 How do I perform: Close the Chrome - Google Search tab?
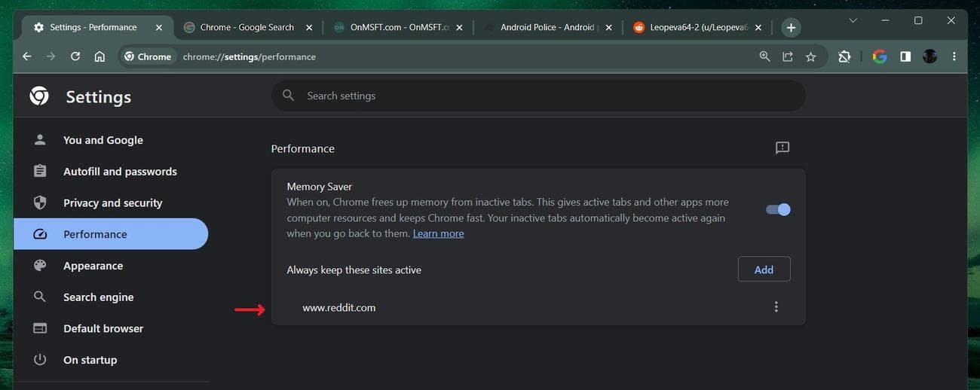click(308, 28)
